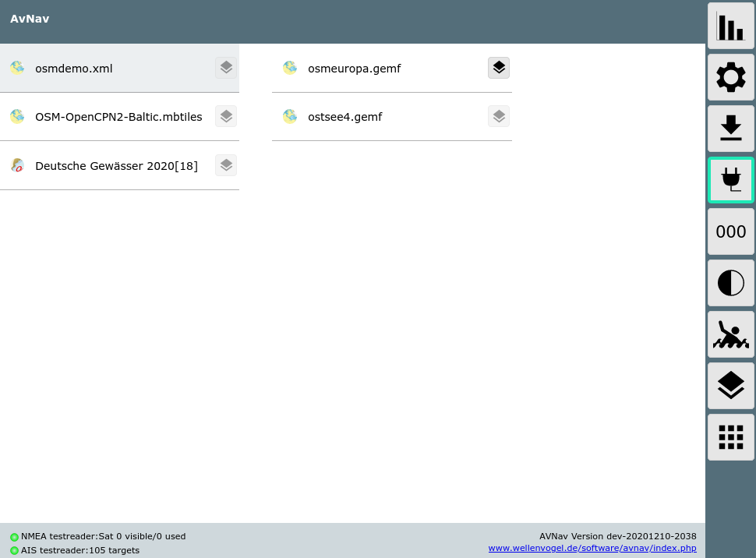Image resolution: width=756 pixels, height=558 pixels.
Task: Click the NMEA testreader status line
Action: pos(103,536)
